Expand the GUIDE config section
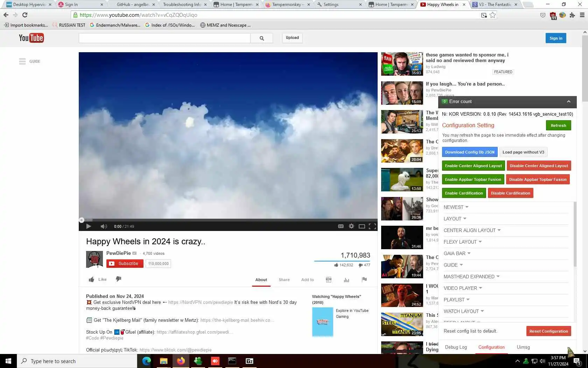Screen dimensions: 588x368 [453, 265]
